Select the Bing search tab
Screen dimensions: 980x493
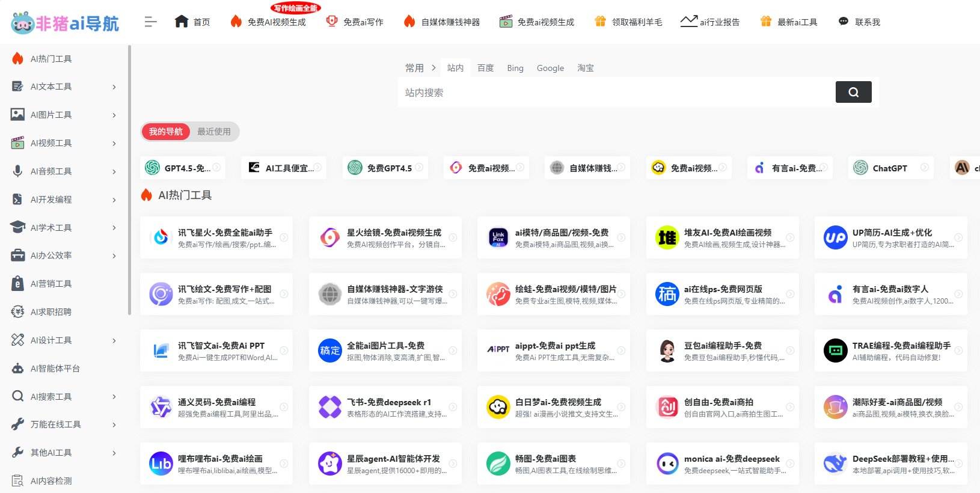tap(515, 68)
